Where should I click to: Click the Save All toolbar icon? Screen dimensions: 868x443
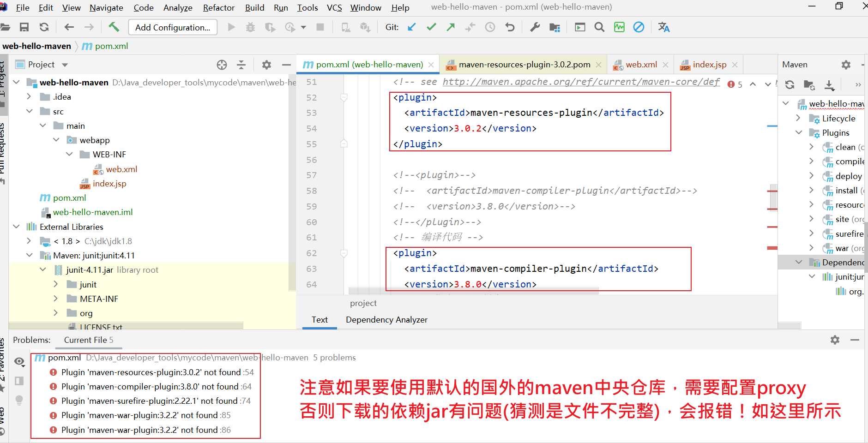pyautogui.click(x=24, y=27)
